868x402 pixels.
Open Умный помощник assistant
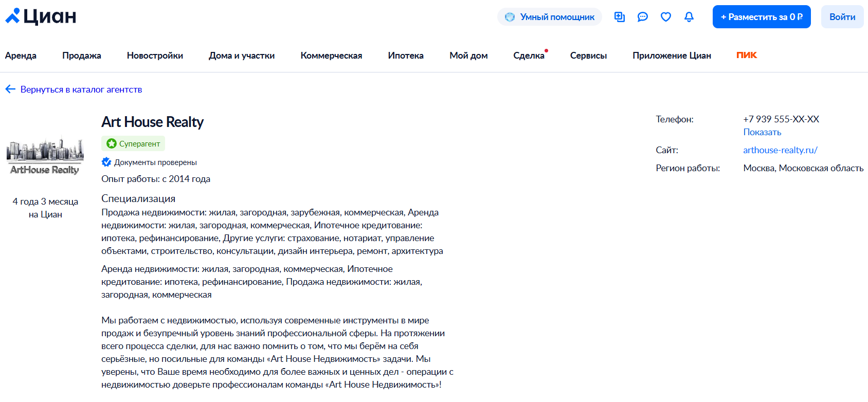(x=550, y=17)
